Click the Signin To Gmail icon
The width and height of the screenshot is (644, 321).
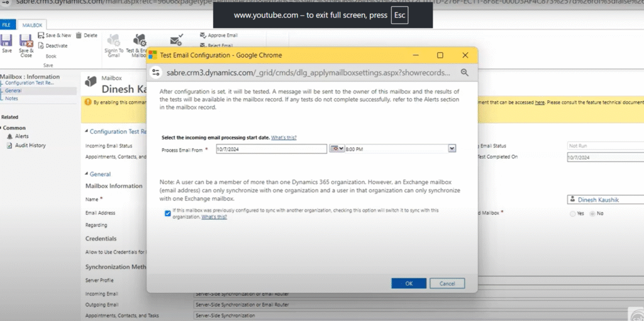114,40
